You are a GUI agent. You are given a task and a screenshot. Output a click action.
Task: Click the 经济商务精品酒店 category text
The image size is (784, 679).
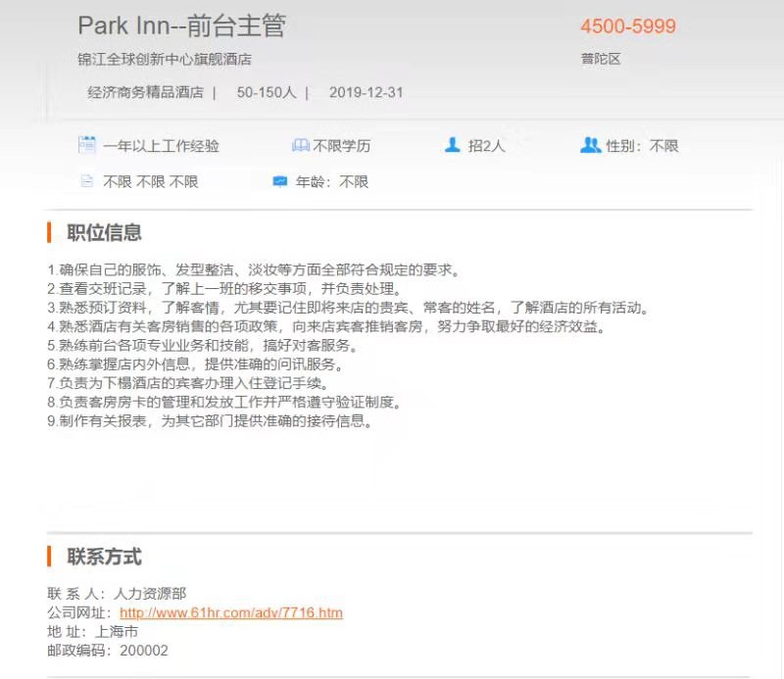tap(145, 93)
